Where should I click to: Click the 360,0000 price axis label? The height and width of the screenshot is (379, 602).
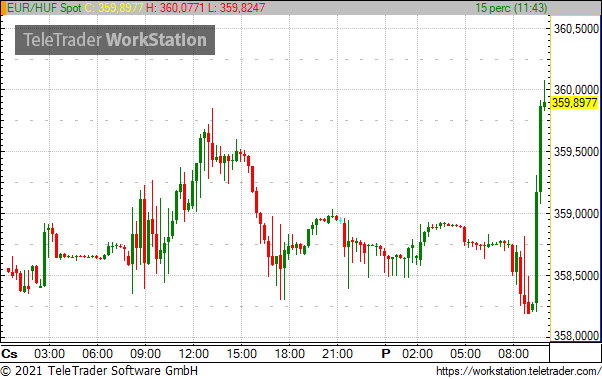[x=576, y=89]
